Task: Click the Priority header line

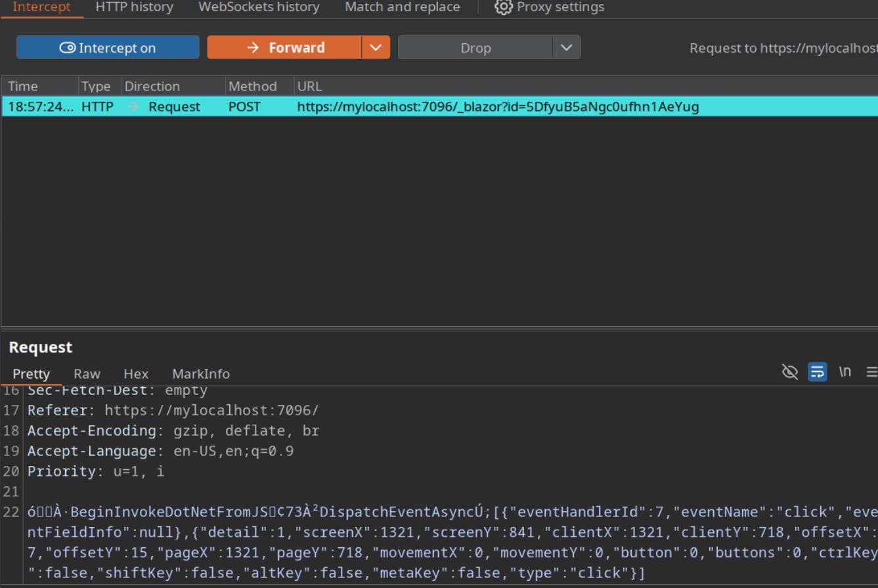Action: pos(96,471)
